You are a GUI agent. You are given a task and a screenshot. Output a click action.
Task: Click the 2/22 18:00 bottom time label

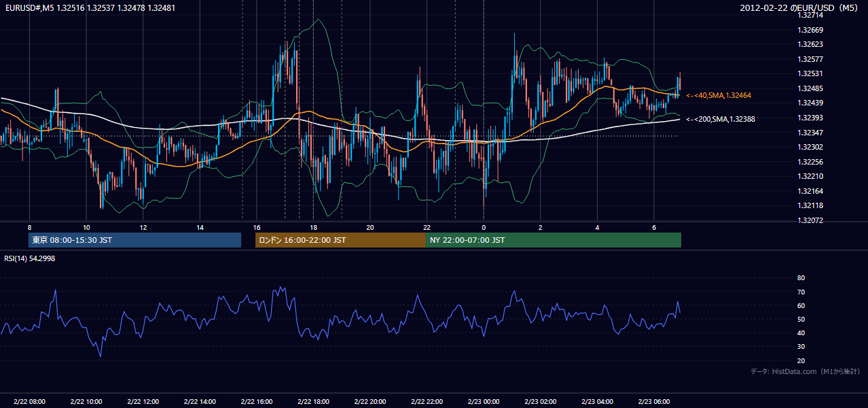coord(313,401)
